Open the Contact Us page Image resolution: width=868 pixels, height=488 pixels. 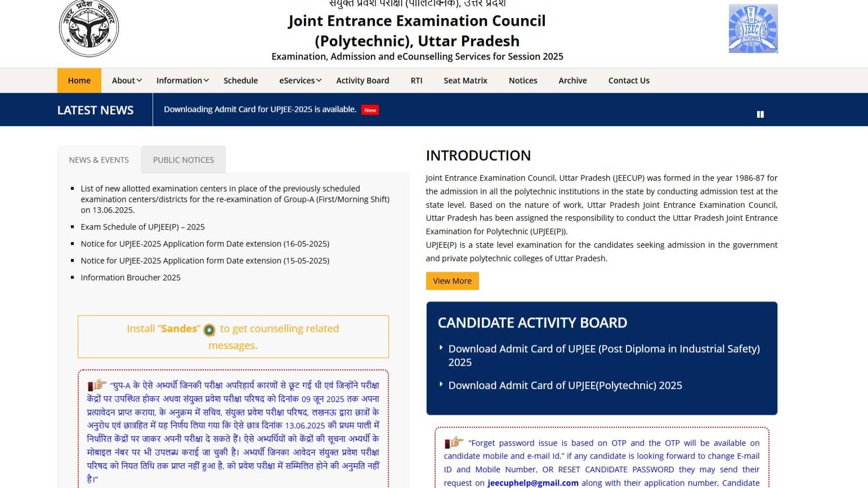coord(629,80)
